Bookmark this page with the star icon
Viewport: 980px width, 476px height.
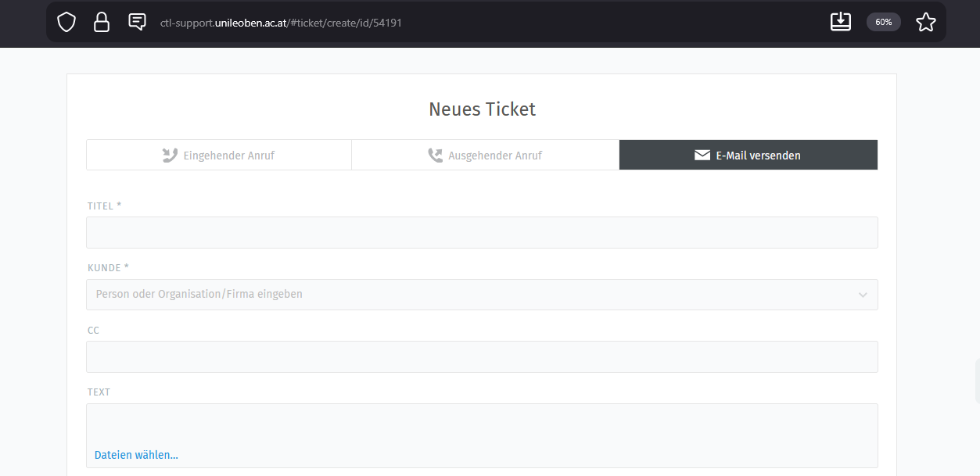(925, 22)
